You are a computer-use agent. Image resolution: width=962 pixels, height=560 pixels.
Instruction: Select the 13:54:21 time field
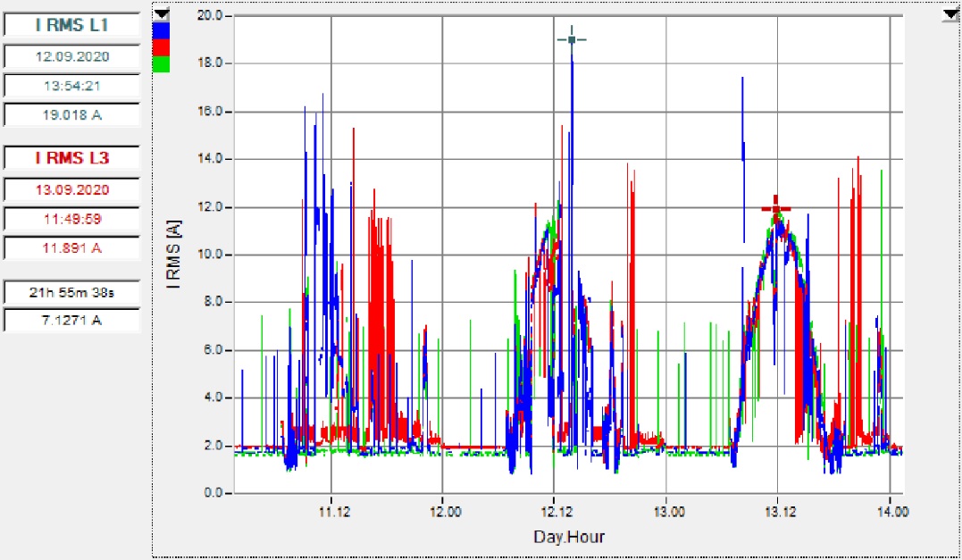[x=71, y=85]
